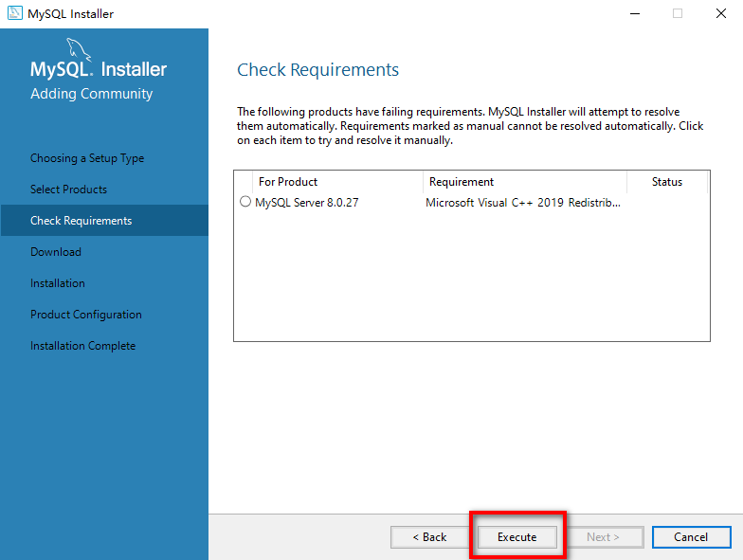Select the Check Requirements step in sidebar
Image resolution: width=743 pixels, height=560 pixels.
point(104,220)
